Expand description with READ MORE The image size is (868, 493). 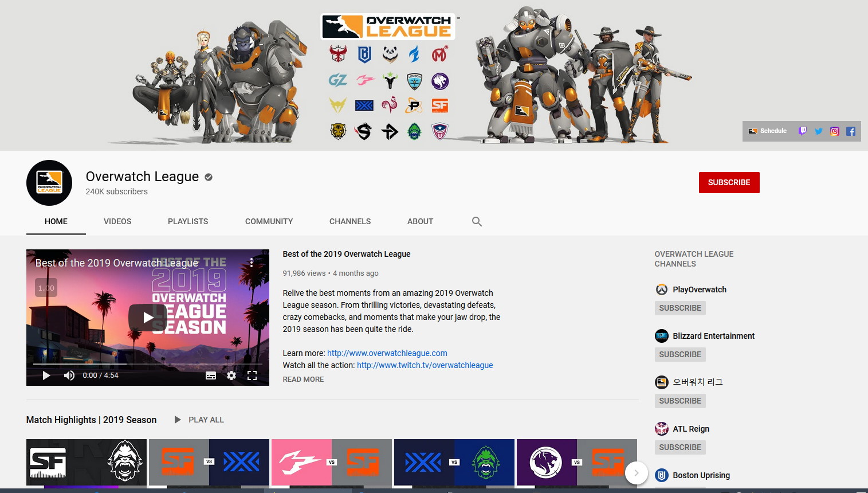point(303,379)
